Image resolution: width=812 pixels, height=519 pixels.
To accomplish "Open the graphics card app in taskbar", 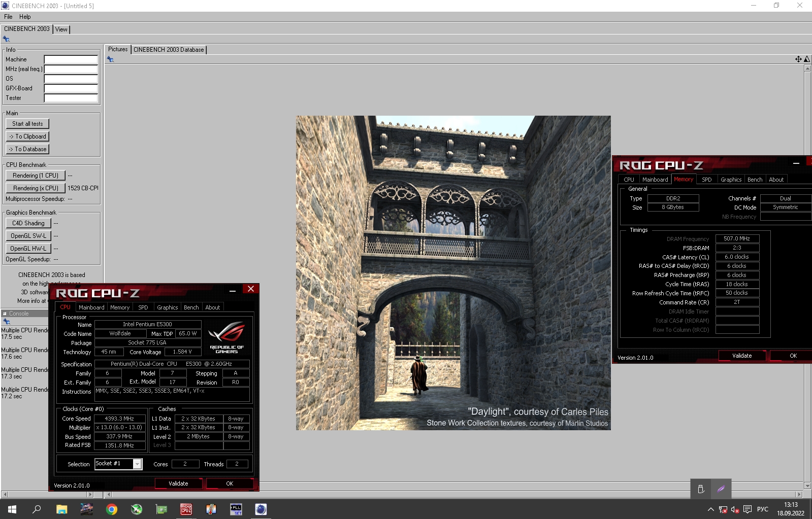I will point(161,509).
